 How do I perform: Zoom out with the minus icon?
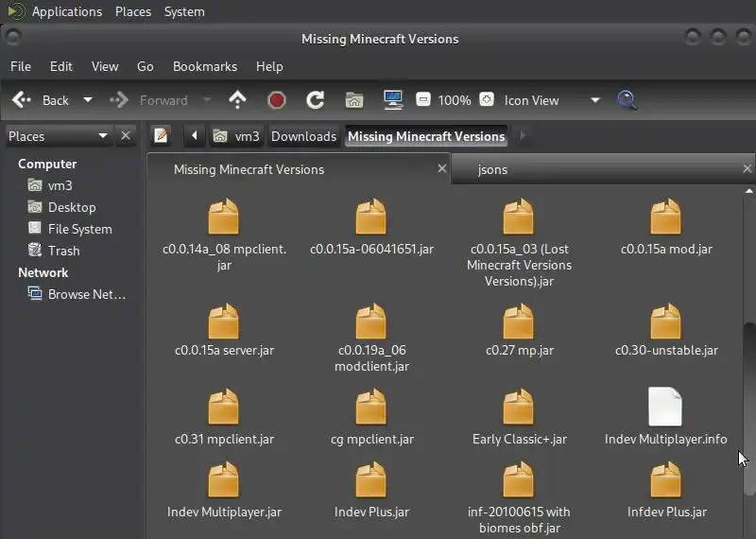[x=422, y=100]
